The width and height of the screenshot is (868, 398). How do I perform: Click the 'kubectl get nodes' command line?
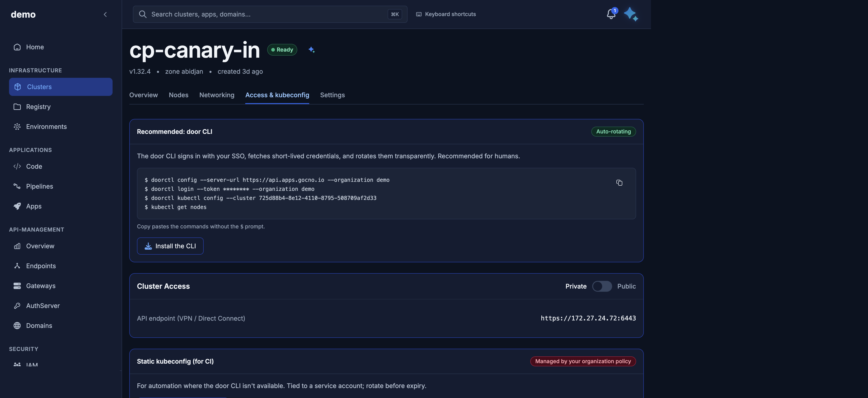pyautogui.click(x=176, y=207)
